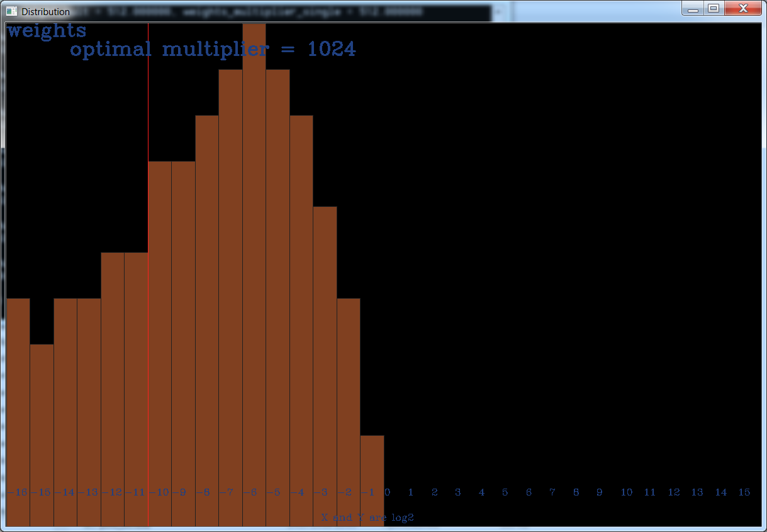Click the positive x-axis label 2
The width and height of the screenshot is (767, 532).
435,492
